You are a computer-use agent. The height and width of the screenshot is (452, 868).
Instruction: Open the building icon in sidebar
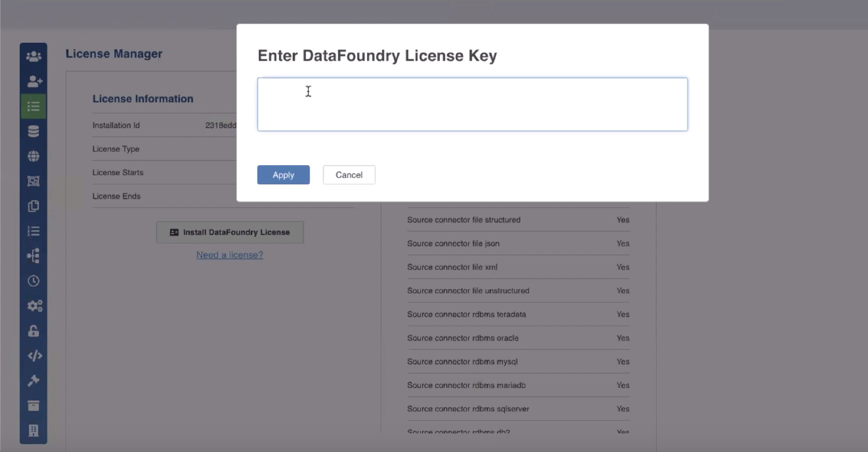coord(33,430)
